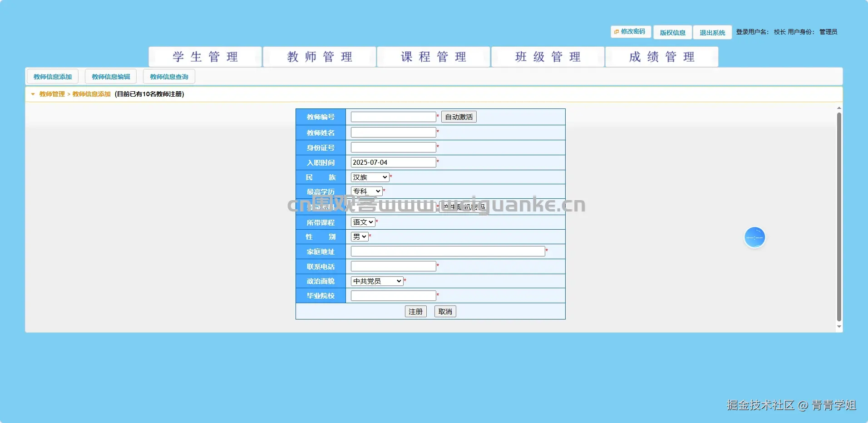
Task: Open the 课程管理 main menu
Action: (434, 57)
